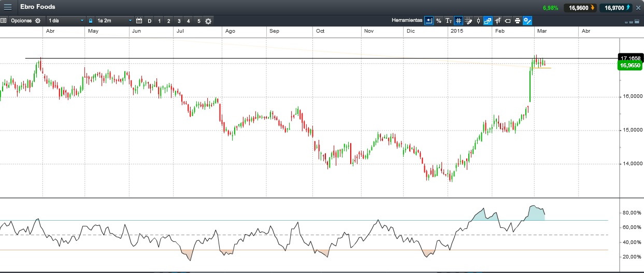The image size is (644, 273).
Task: Toggle the chart grid lines button
Action: [459, 21]
